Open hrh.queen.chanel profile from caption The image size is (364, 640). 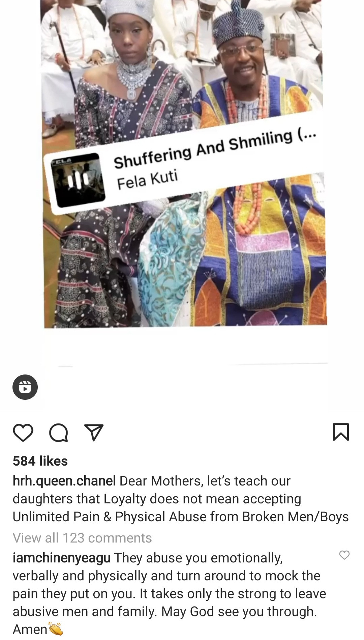coord(64,481)
